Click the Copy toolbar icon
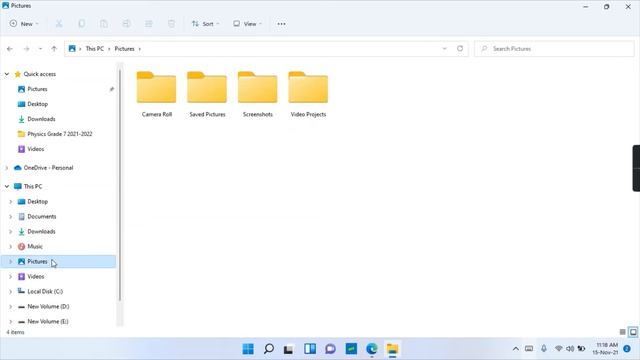This screenshot has height=360, width=640. [x=82, y=24]
